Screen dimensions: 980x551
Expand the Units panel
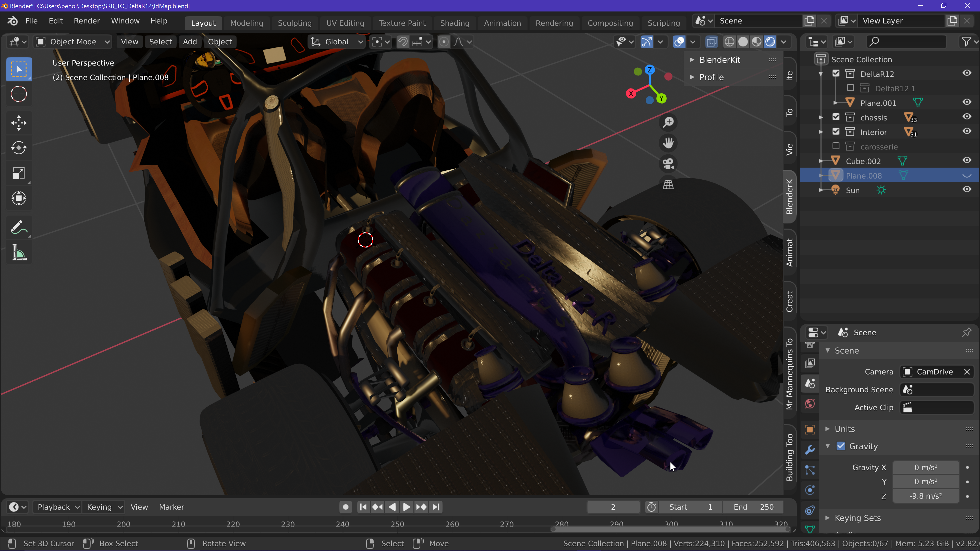coord(844,429)
